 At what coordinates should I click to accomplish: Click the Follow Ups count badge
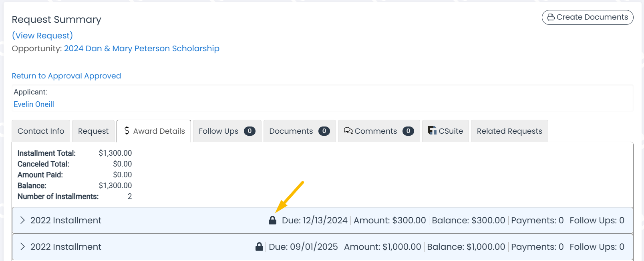tap(250, 131)
